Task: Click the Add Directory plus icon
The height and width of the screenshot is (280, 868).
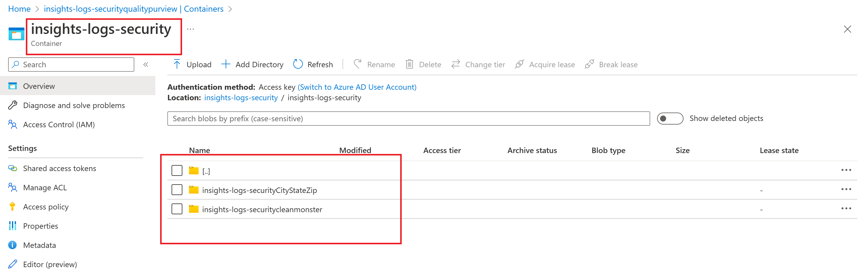Action: pyautogui.click(x=225, y=64)
